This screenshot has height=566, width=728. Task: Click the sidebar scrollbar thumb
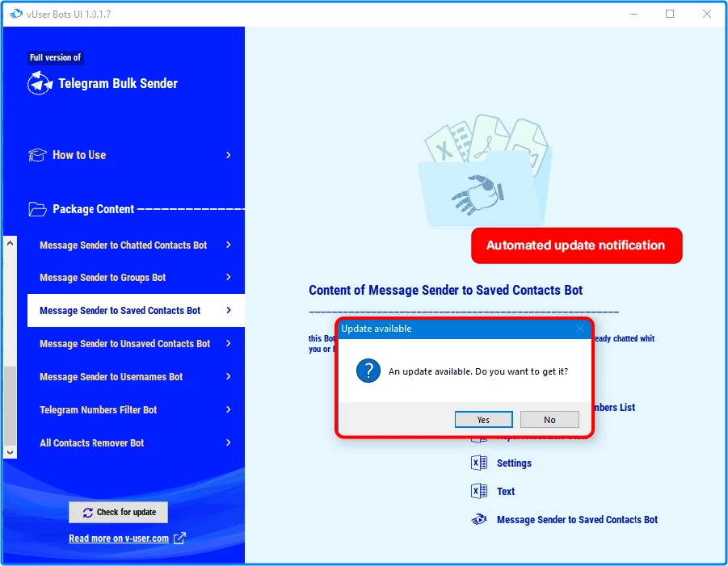pos(11,405)
